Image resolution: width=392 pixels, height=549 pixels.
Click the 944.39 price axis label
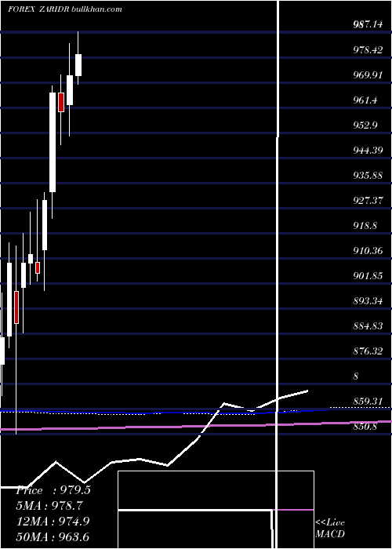pyautogui.click(x=368, y=151)
